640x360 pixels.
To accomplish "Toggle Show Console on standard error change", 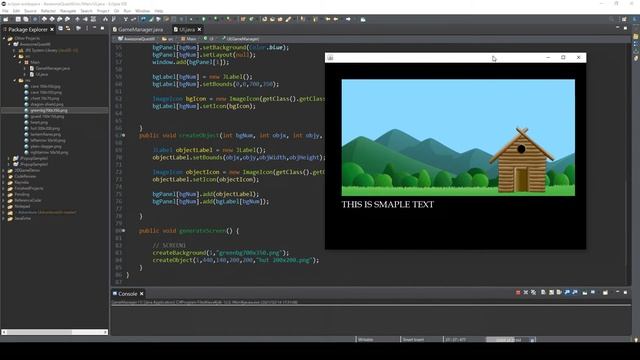I will pos(575,292).
